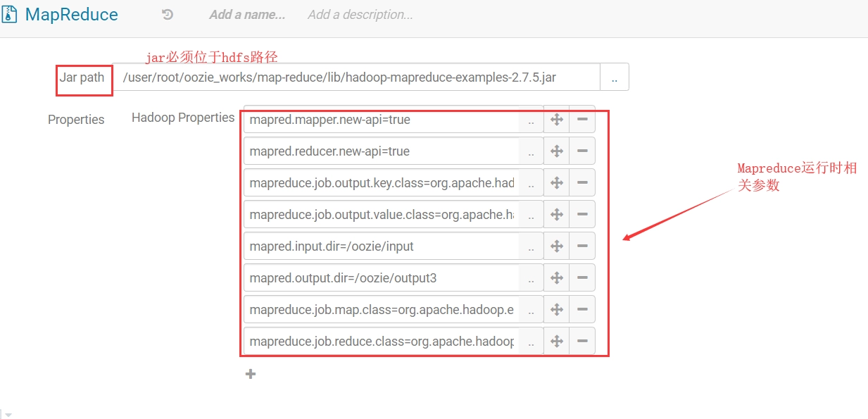This screenshot has width=868, height=419.
Task: Click the mapred.output.dir=/oozie/output3 field
Action: 381,277
